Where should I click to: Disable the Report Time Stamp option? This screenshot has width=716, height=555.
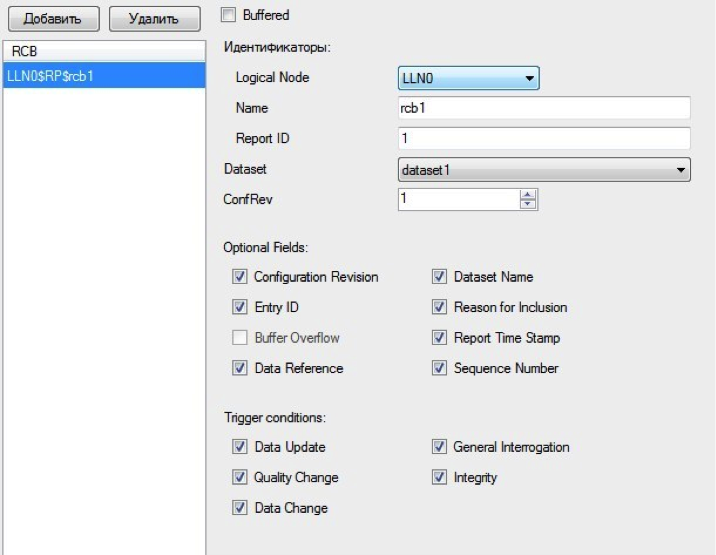click(x=439, y=338)
